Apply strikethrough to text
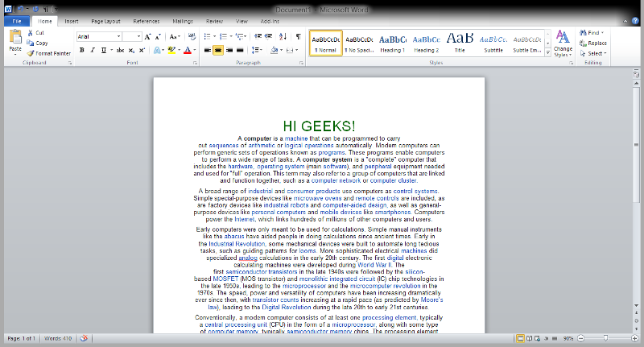This screenshot has width=644, height=347. [120, 50]
